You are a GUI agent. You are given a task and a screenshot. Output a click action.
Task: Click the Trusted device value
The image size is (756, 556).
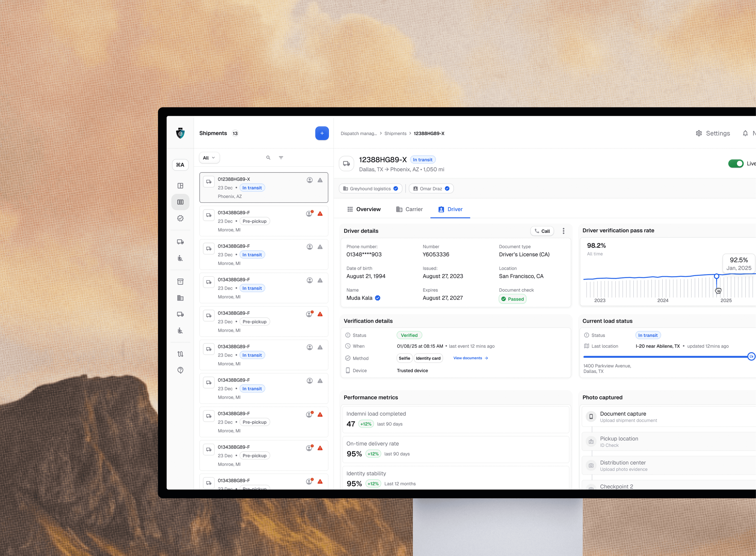click(412, 371)
